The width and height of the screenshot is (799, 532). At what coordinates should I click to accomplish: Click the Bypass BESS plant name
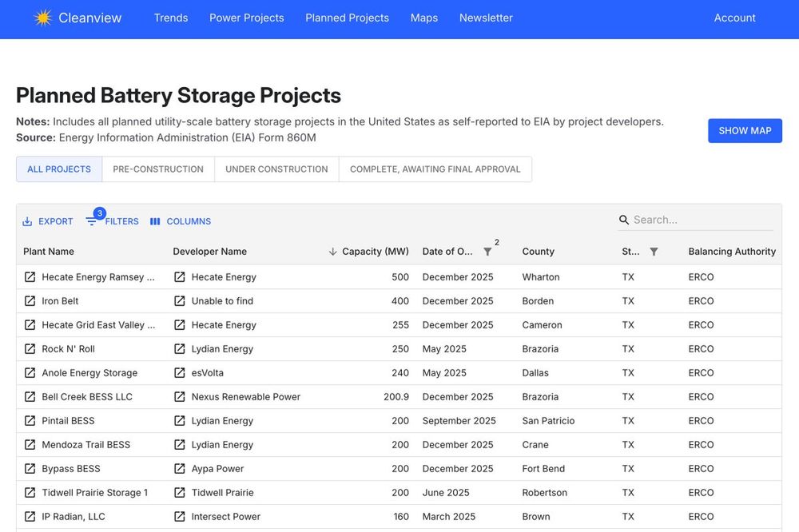pos(71,468)
